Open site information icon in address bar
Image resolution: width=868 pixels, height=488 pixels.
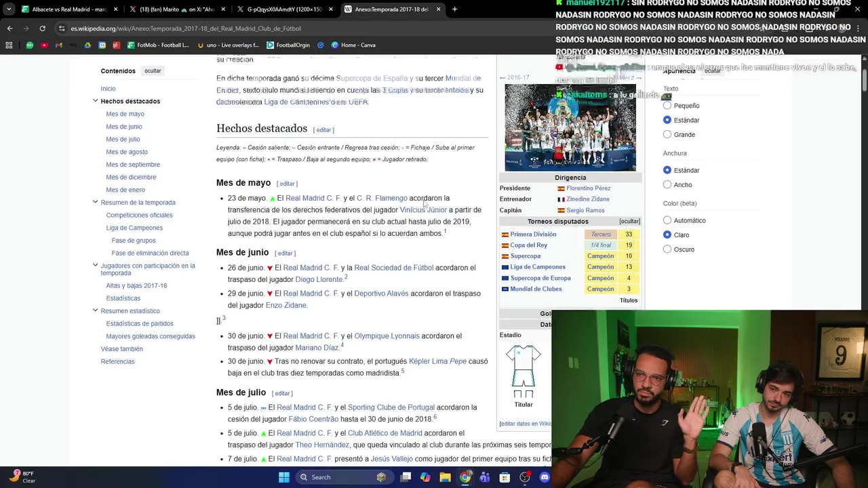(x=62, y=28)
